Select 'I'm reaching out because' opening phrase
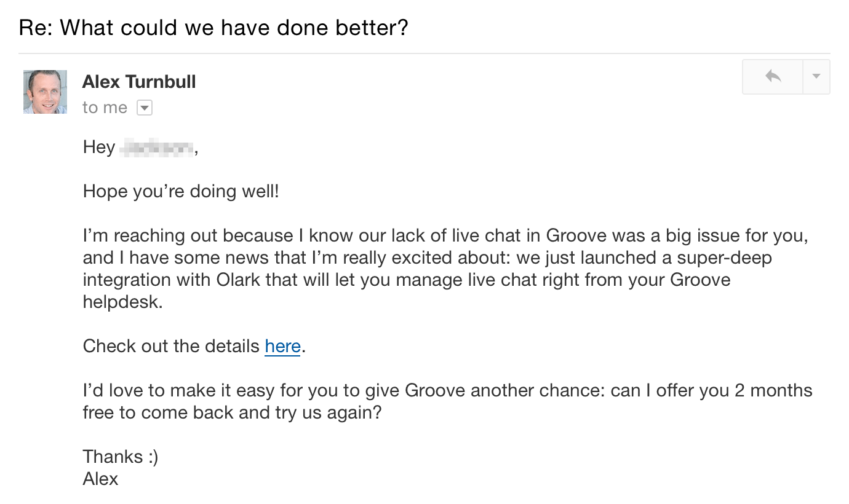The height and width of the screenshot is (504, 849). click(x=188, y=236)
